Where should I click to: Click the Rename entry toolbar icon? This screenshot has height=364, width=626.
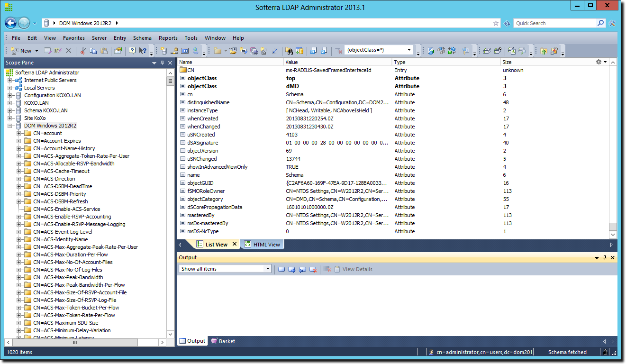coord(58,51)
